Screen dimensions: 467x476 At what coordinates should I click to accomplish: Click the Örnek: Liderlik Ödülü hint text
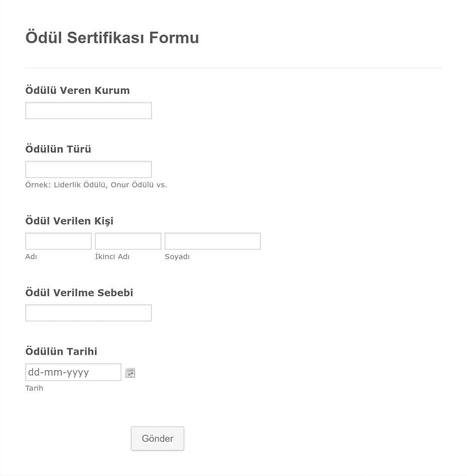96,185
